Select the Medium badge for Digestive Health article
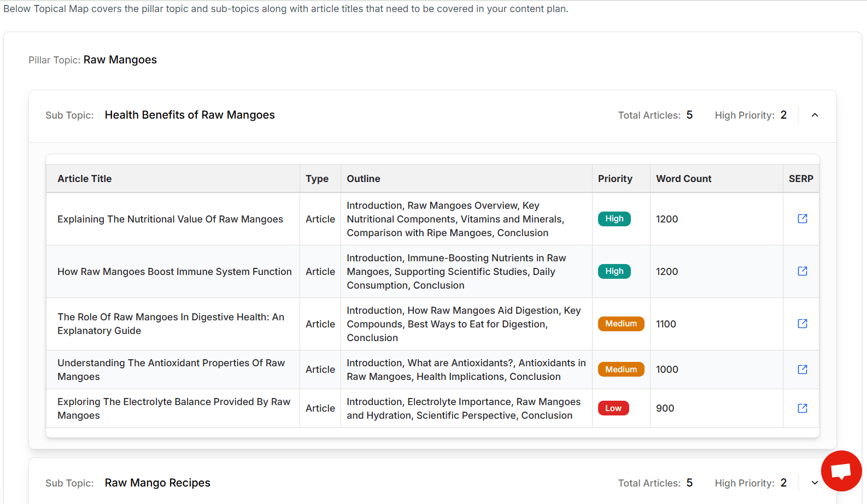 coord(621,324)
